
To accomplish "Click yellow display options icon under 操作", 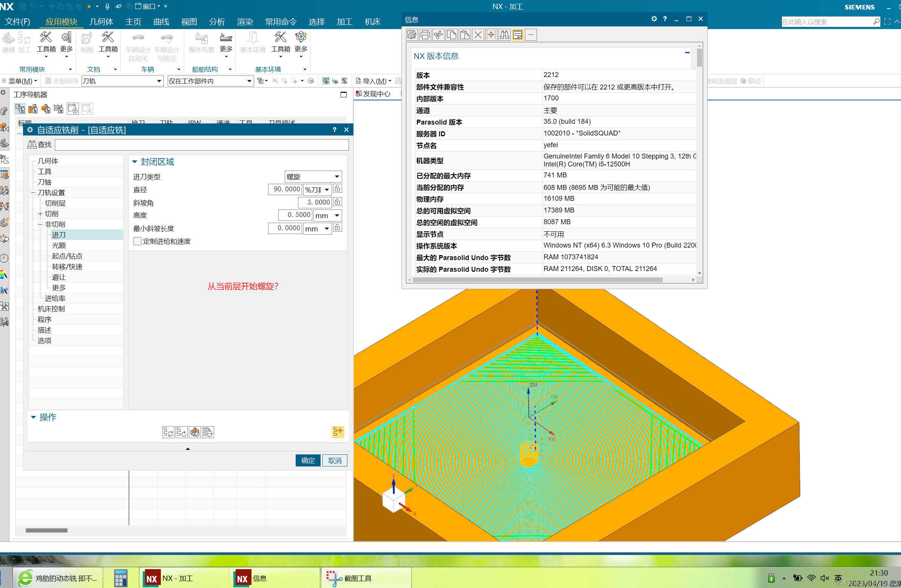I will point(338,431).
